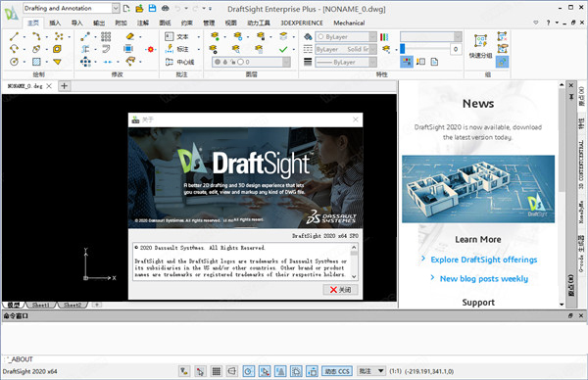The width and height of the screenshot is (588, 380).
Task: Switch to the Sheet1 layout tab
Action: (x=40, y=305)
